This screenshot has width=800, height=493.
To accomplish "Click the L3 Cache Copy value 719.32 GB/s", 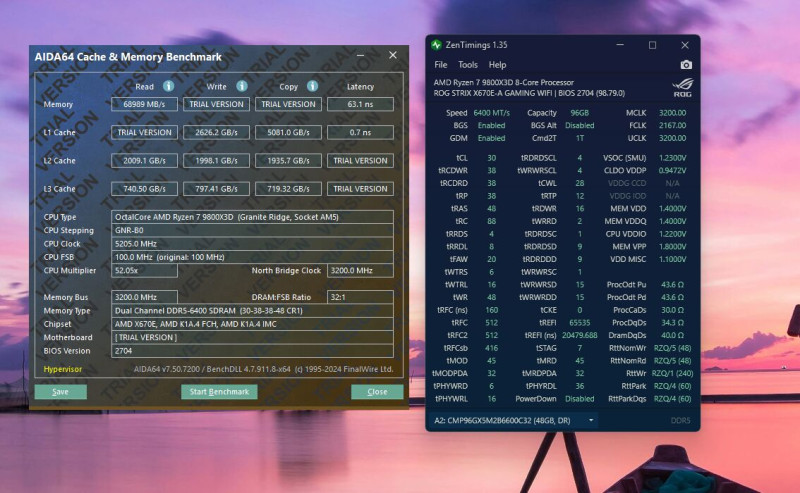I will pos(288,189).
